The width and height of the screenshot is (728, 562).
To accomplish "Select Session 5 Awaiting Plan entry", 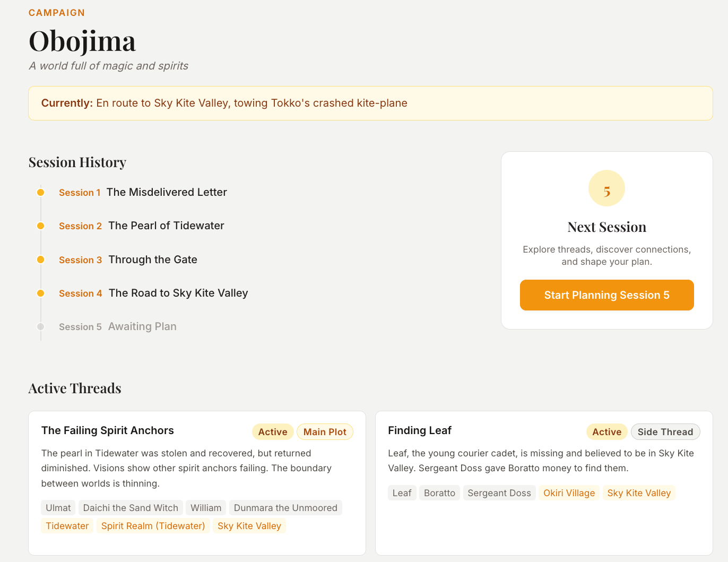I will [118, 326].
